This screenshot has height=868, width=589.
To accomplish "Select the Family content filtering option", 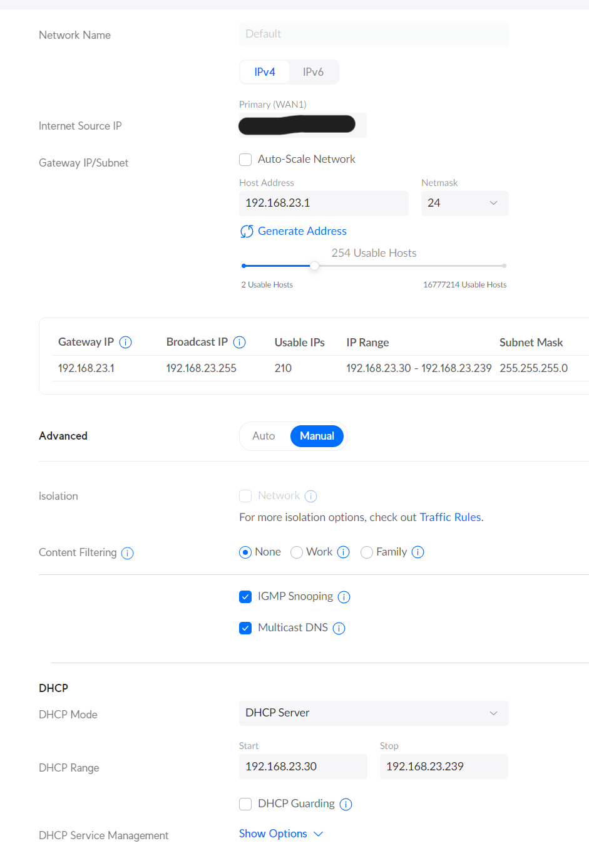I will 367,552.
